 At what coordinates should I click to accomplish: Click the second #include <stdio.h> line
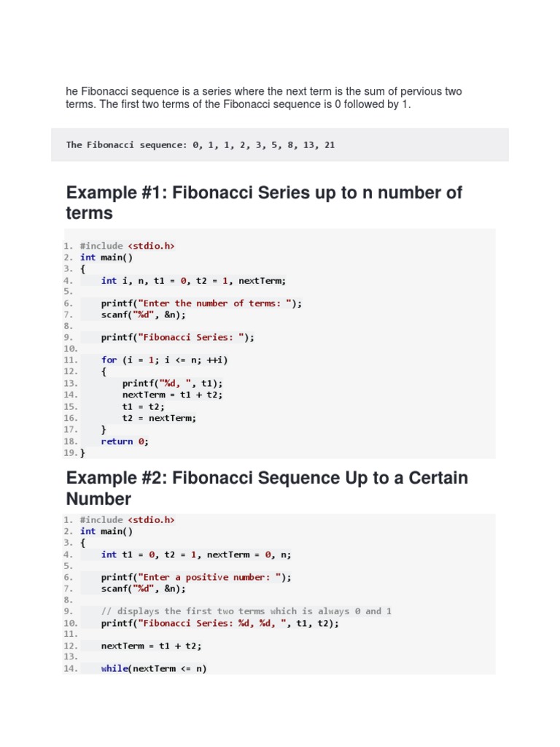click(128, 519)
